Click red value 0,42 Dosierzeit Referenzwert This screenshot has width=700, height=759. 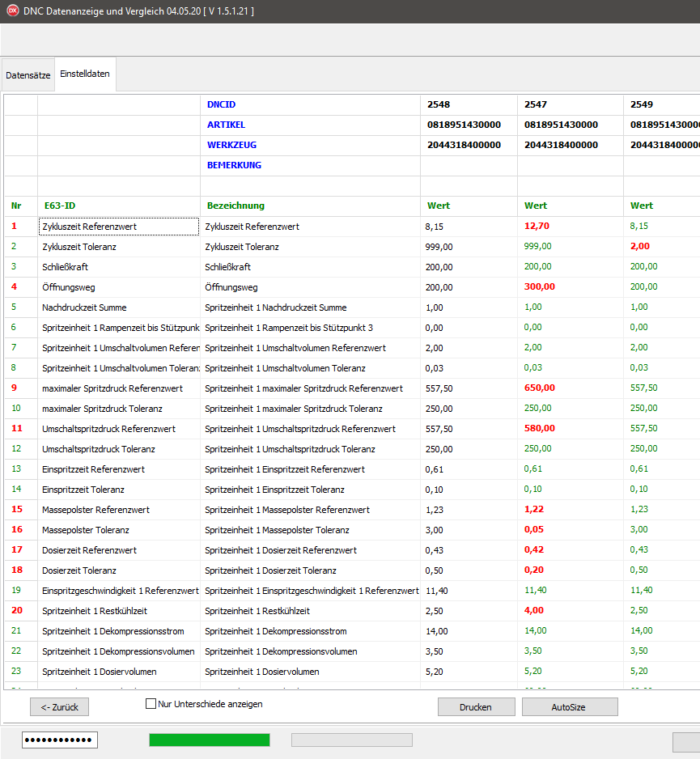(x=534, y=550)
